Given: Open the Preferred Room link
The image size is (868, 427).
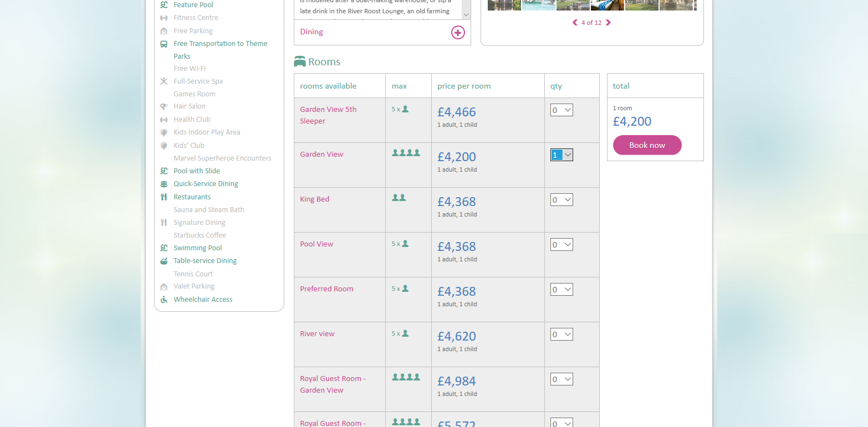Looking at the screenshot, I should pos(326,289).
